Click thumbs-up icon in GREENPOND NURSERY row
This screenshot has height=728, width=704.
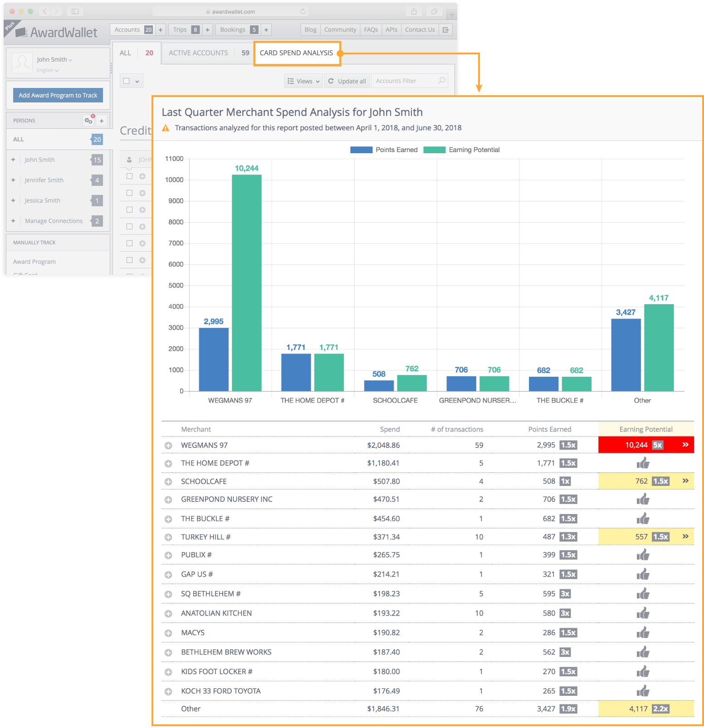click(643, 500)
